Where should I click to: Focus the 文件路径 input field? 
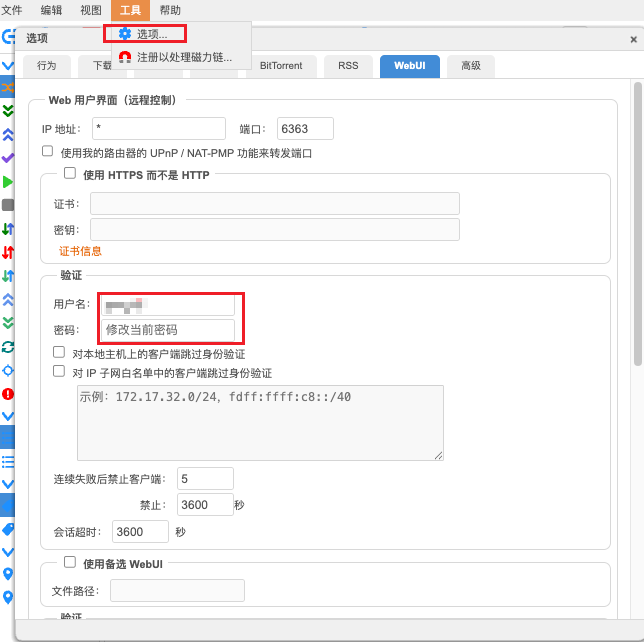177,591
